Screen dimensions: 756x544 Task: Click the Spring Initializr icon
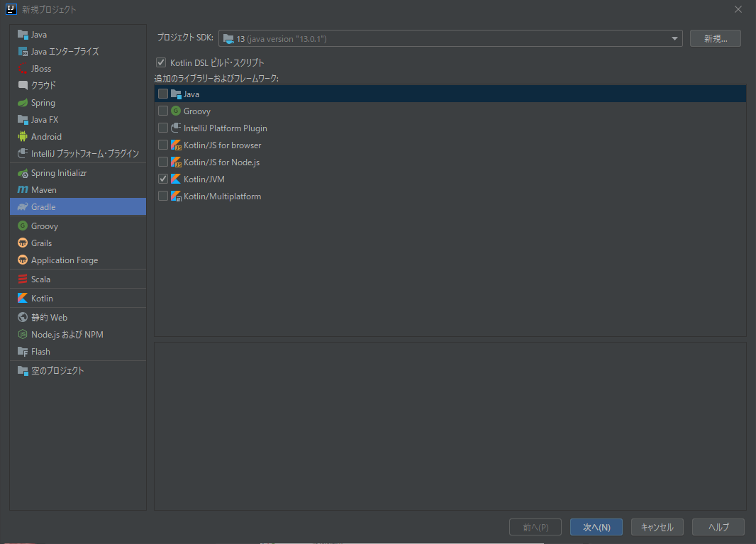(23, 173)
